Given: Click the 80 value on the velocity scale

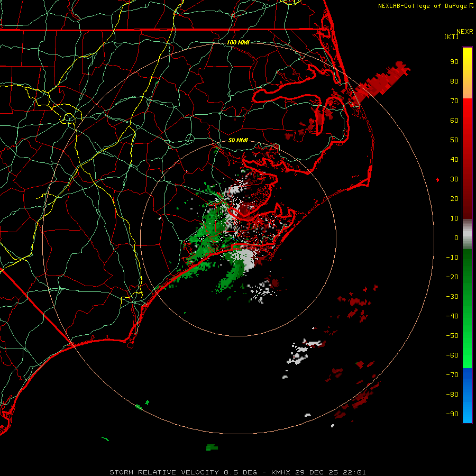Looking at the screenshot, I should (x=454, y=81).
